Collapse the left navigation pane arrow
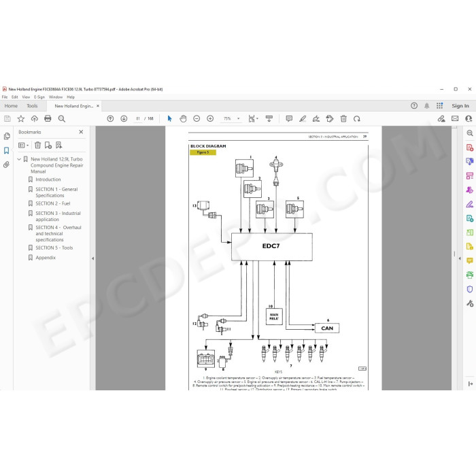This screenshot has height=476, width=476. click(x=93, y=258)
